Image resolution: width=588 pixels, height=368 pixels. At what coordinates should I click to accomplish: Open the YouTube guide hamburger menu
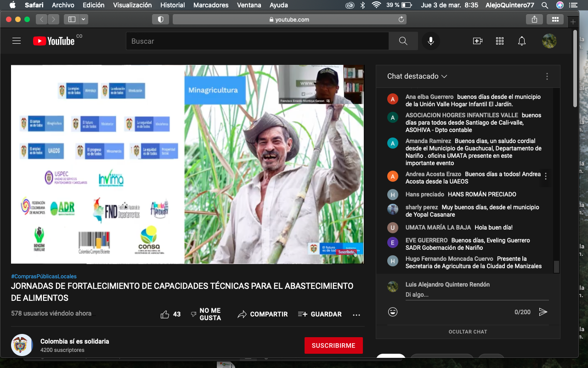click(x=17, y=41)
